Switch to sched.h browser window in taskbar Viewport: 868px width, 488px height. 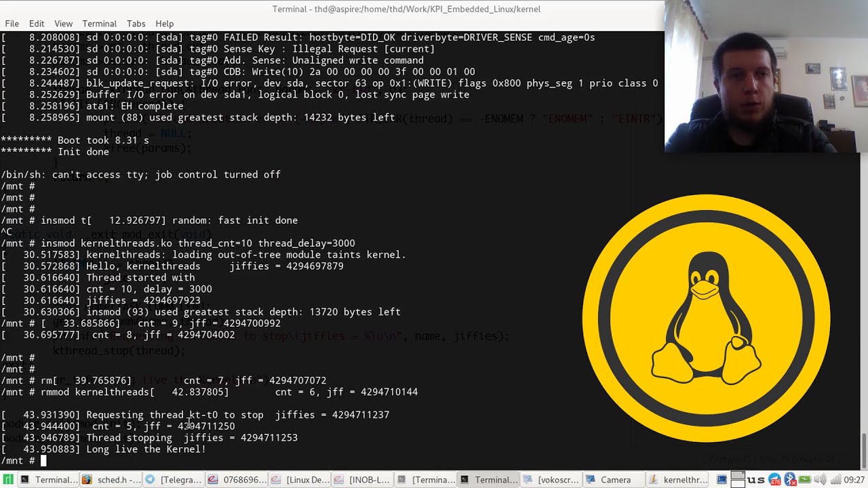(111, 480)
